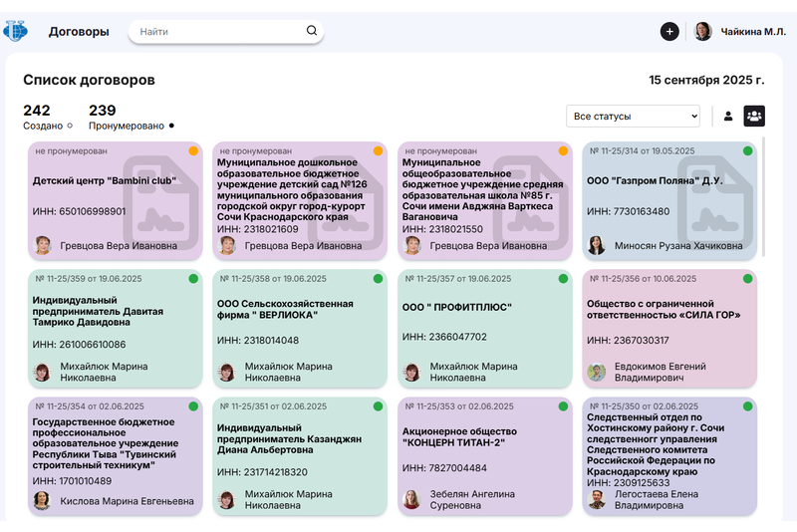797x532 pixels.
Task: Select contract № 11-25/351 от 02.06.2025
Action: (273, 406)
